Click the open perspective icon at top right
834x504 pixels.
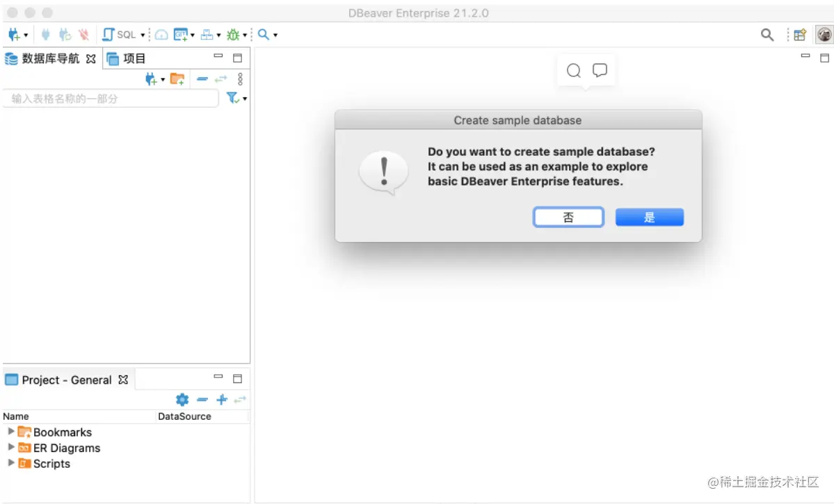800,35
